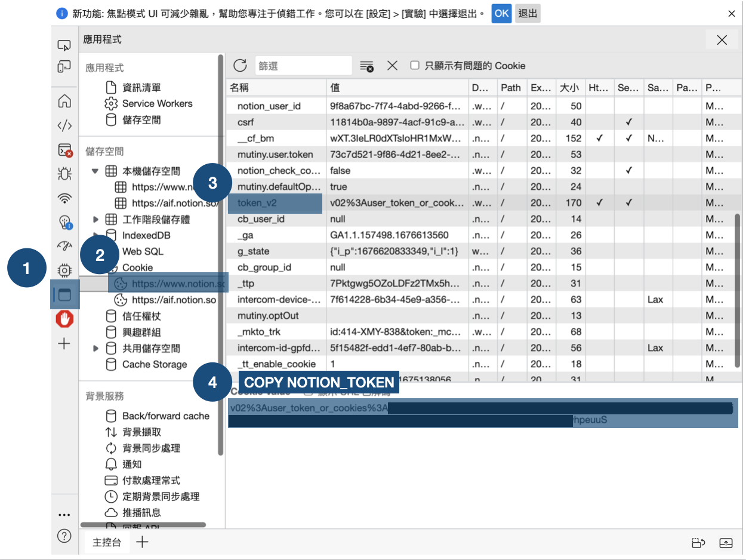Image resolution: width=746 pixels, height=560 pixels.
Task: Expand the 共用儲存空間 tree node
Action: pyautogui.click(x=95, y=348)
